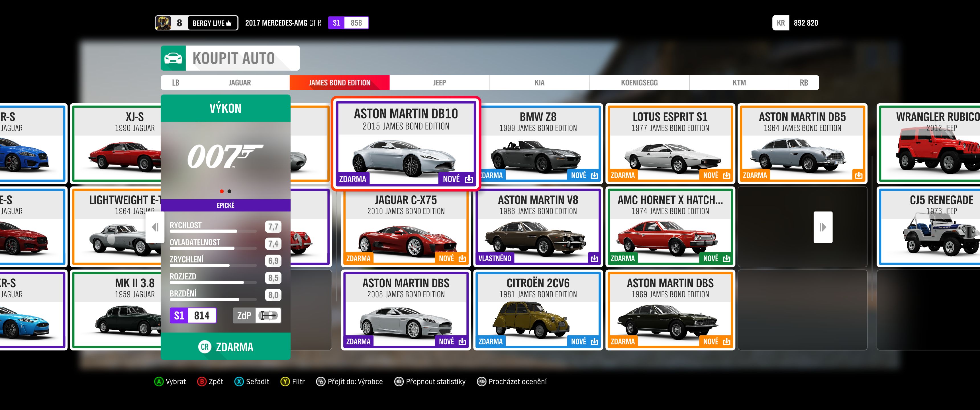The width and height of the screenshot is (980, 410).
Task: Select the Jaguar MK II 3.8 car card
Action: tap(116, 310)
